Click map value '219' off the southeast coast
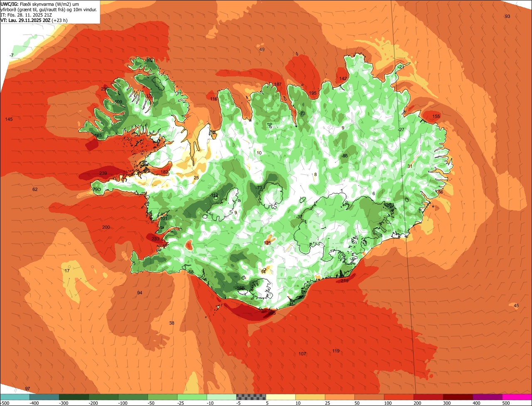532x406 pixels. (344, 281)
